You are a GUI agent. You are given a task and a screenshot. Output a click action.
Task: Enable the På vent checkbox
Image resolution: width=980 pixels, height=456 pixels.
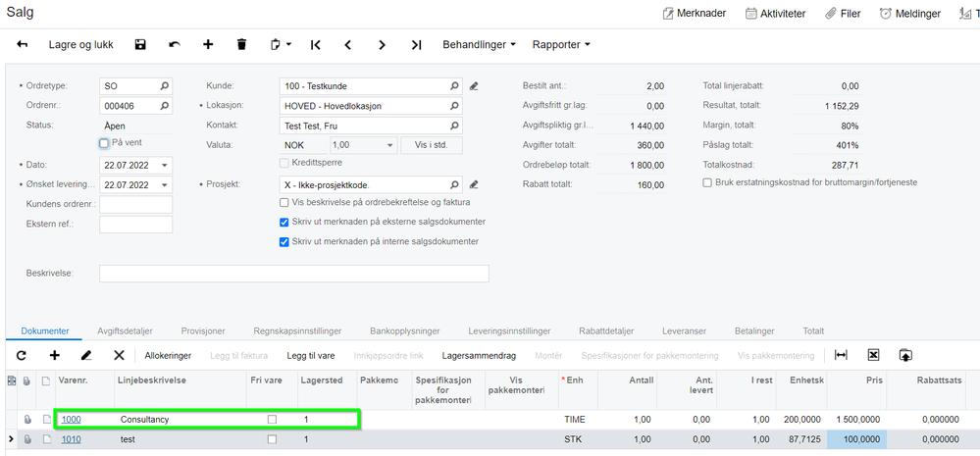coord(104,143)
